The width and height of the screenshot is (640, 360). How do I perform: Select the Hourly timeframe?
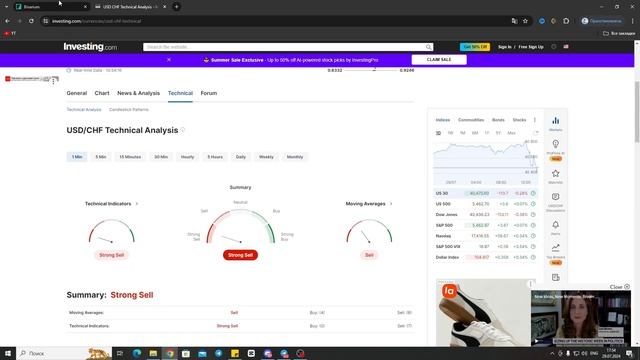pyautogui.click(x=187, y=157)
